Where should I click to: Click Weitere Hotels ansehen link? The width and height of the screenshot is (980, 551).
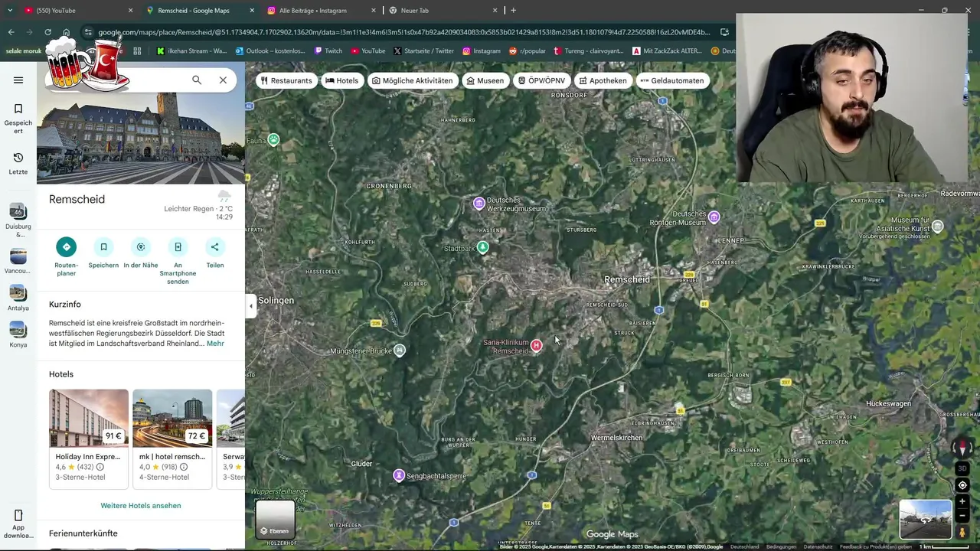pos(141,506)
